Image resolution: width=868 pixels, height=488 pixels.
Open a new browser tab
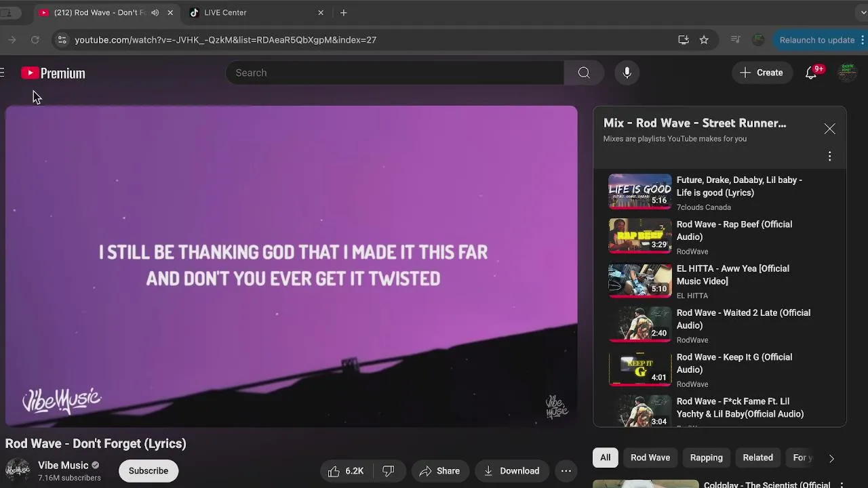[x=344, y=12]
